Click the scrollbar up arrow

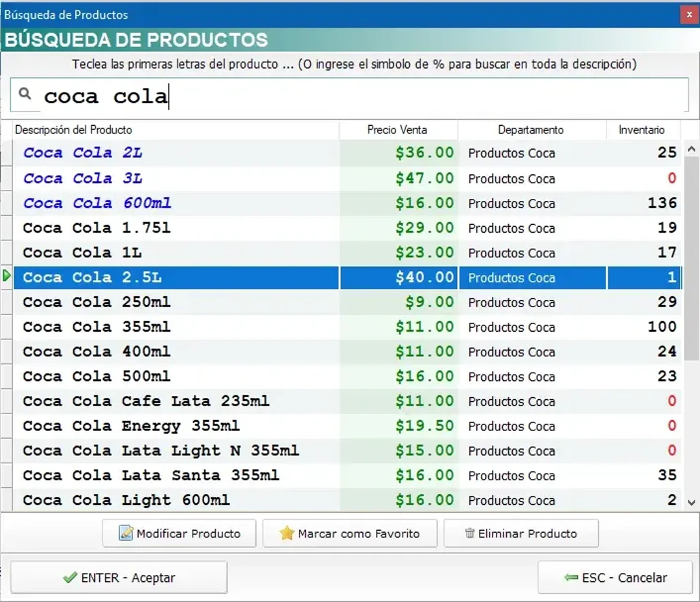(x=691, y=147)
